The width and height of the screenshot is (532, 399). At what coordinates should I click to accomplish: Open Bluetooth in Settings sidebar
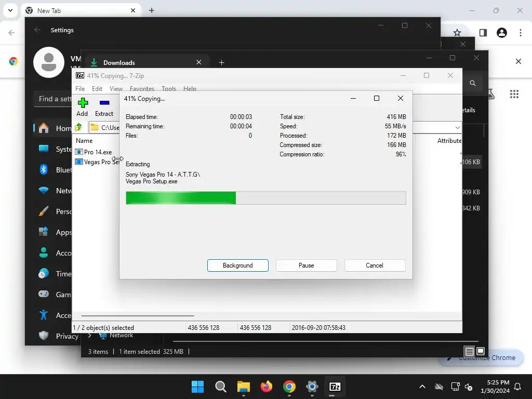[x=54, y=170]
